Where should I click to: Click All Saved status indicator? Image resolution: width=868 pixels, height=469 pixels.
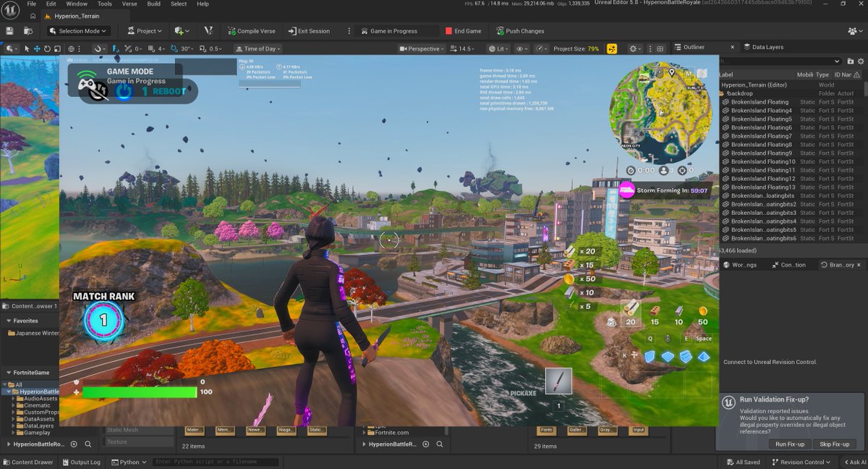pyautogui.click(x=744, y=462)
